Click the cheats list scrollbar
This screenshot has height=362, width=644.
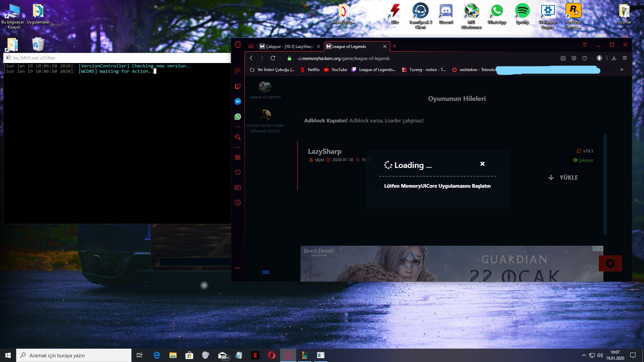pyautogui.click(x=605, y=184)
